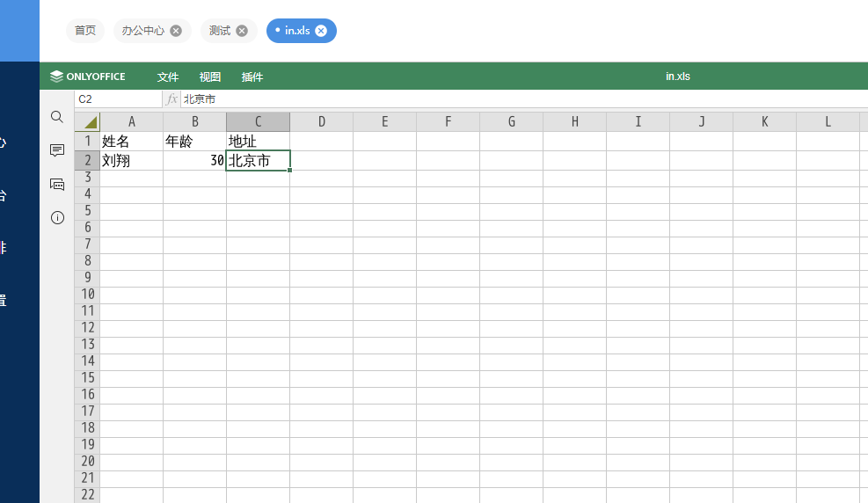Select column F header
868x503 pixels.
coord(449,121)
